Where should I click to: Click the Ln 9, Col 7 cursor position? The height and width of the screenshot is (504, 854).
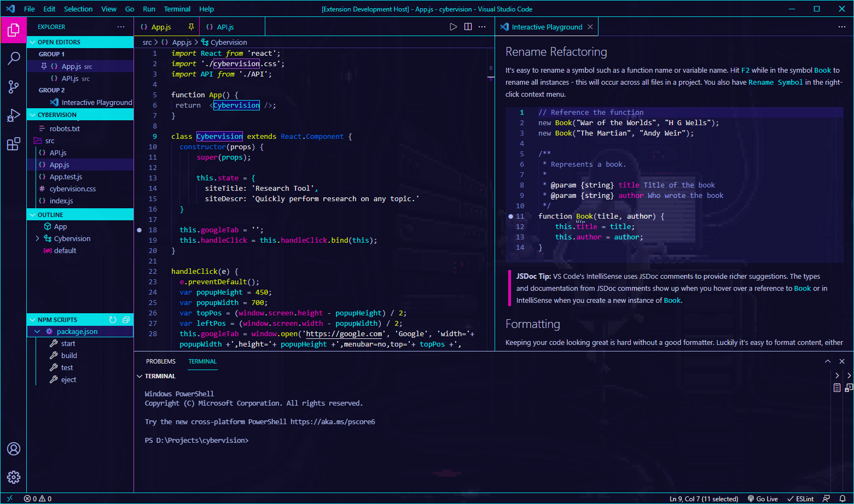704,499
